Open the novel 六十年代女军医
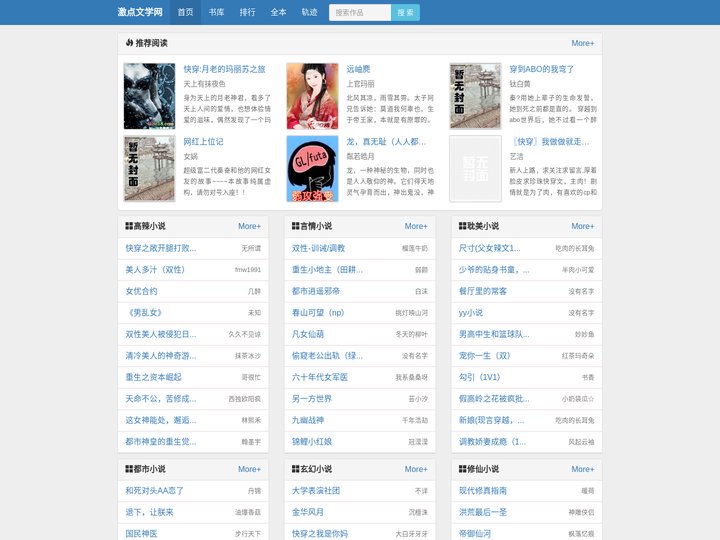 [320, 377]
